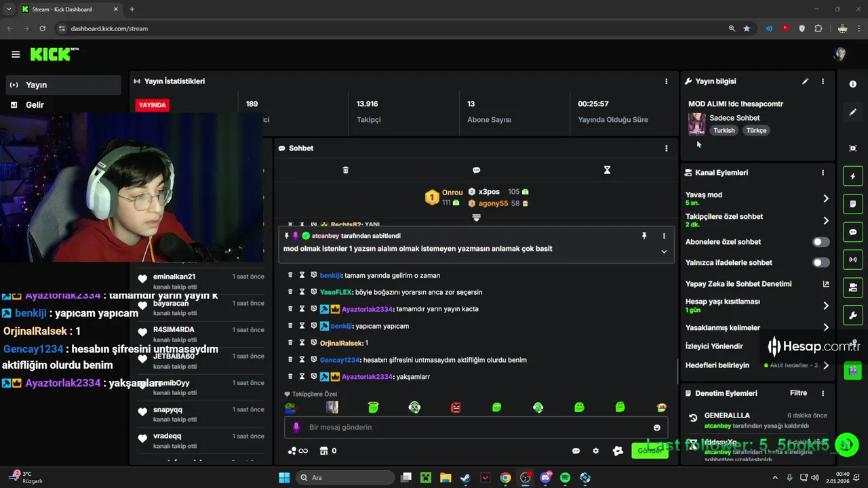
Task: Click the trash icon in the Sohbet toolbar
Action: [x=345, y=170]
